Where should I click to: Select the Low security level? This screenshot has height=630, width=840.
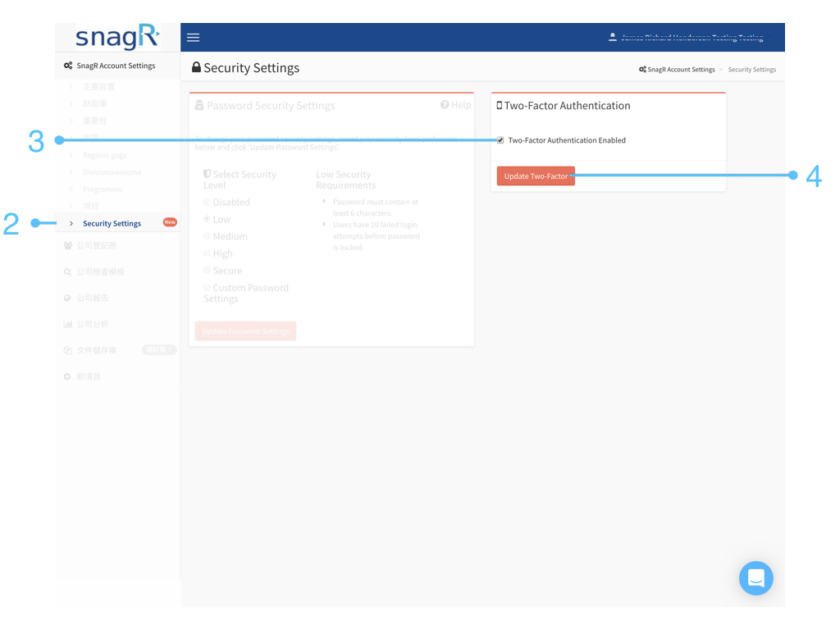point(207,219)
